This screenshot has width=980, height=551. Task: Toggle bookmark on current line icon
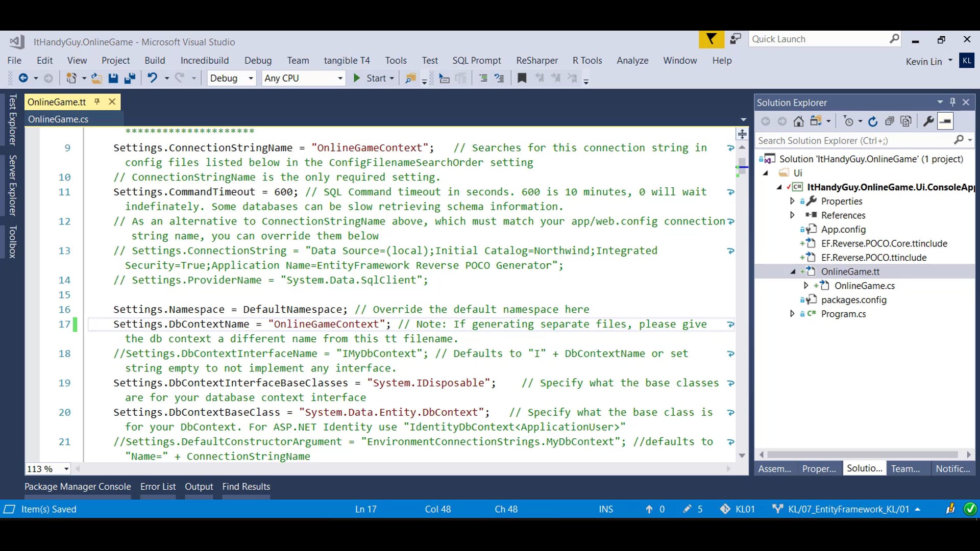click(x=522, y=78)
